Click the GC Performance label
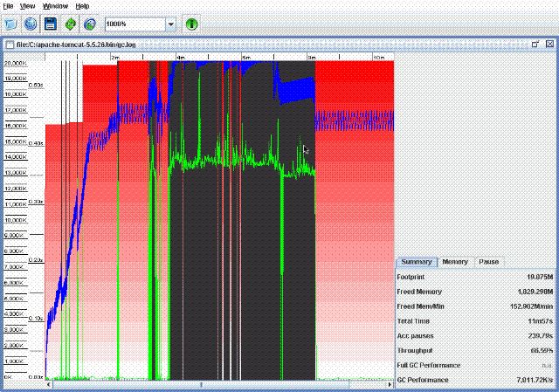Screen dimensions: 559x392 tap(423, 381)
